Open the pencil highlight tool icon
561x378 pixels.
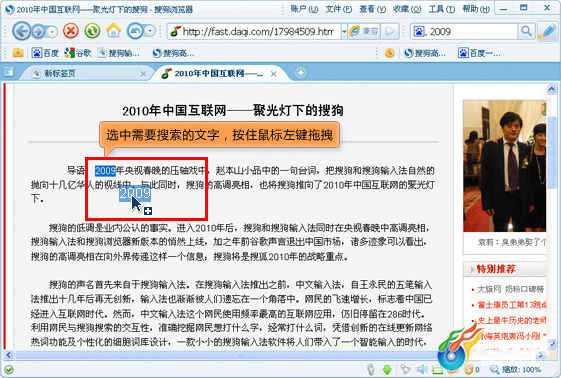(547, 31)
